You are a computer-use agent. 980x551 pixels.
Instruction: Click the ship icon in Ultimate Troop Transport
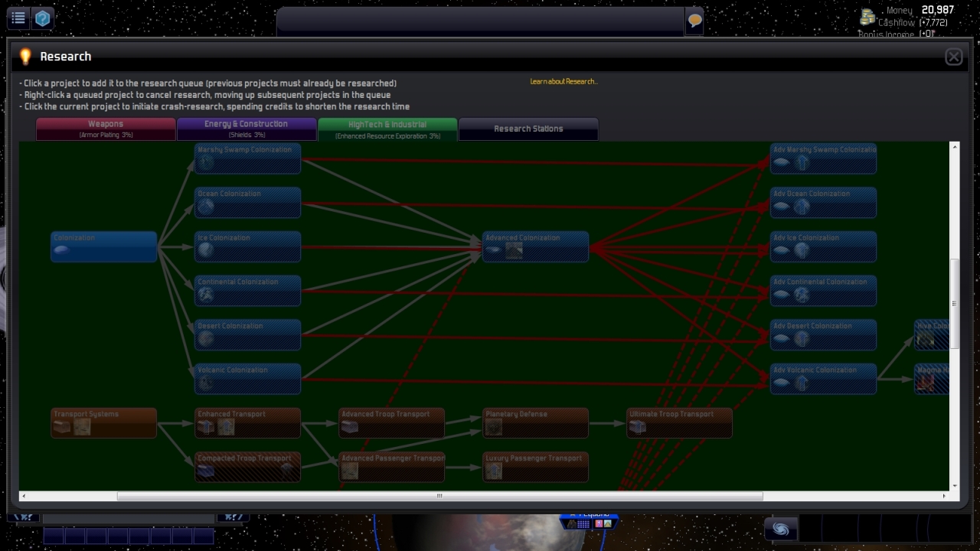click(x=638, y=427)
